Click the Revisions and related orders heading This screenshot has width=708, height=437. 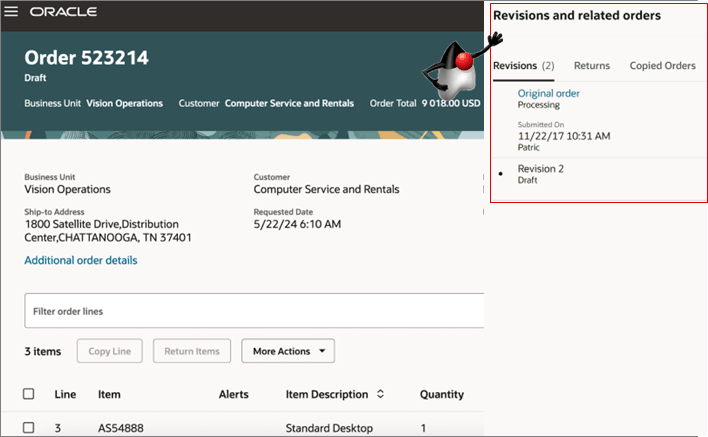click(577, 15)
